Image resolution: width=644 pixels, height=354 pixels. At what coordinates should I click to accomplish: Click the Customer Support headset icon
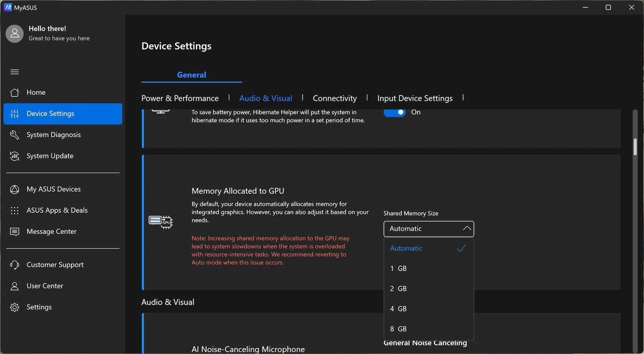click(x=14, y=265)
